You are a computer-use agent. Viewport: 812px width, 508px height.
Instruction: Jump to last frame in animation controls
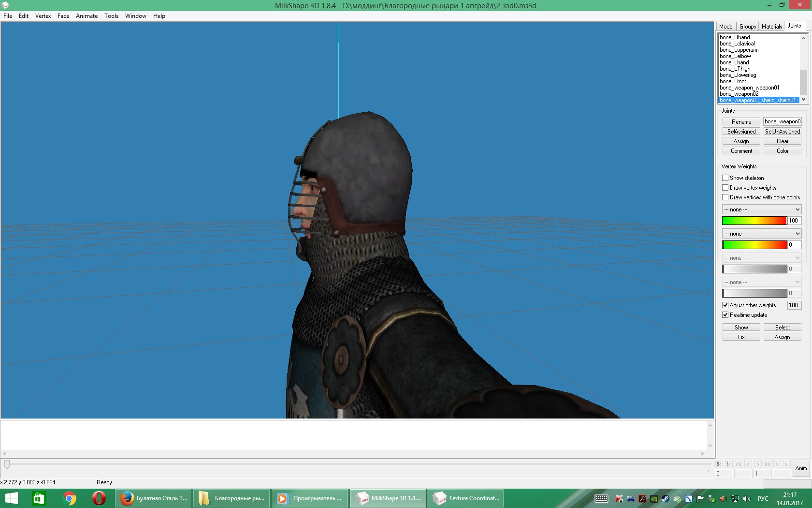point(787,464)
